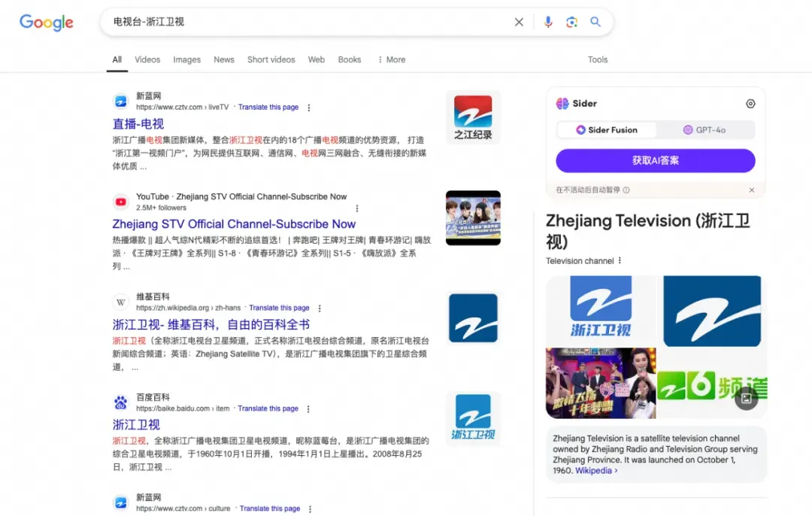812x516 pixels.
Task: Open Wikipedia result blue logo thumbnail
Action: [x=473, y=318]
